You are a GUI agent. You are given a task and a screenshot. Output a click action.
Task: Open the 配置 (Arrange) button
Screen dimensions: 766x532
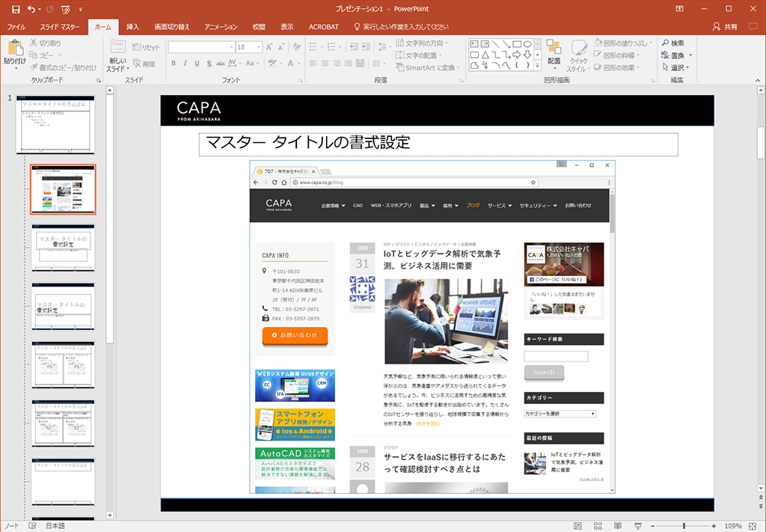(554, 55)
